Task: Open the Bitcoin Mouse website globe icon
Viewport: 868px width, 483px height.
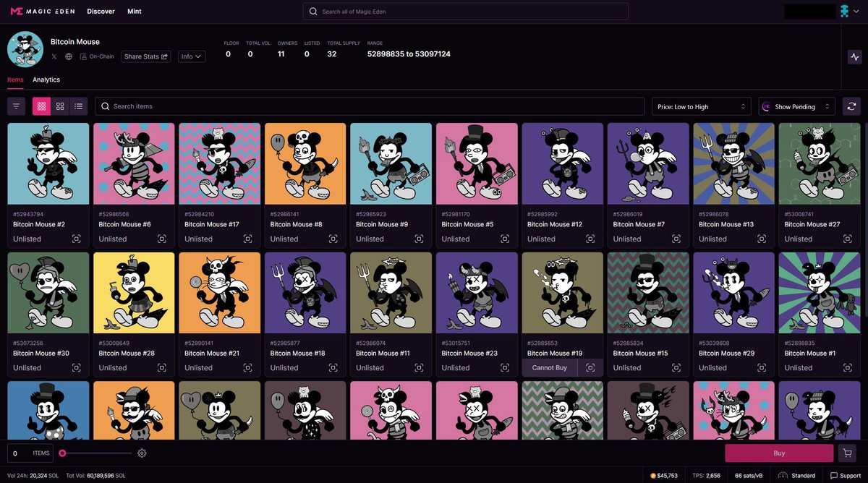Action: 69,56
